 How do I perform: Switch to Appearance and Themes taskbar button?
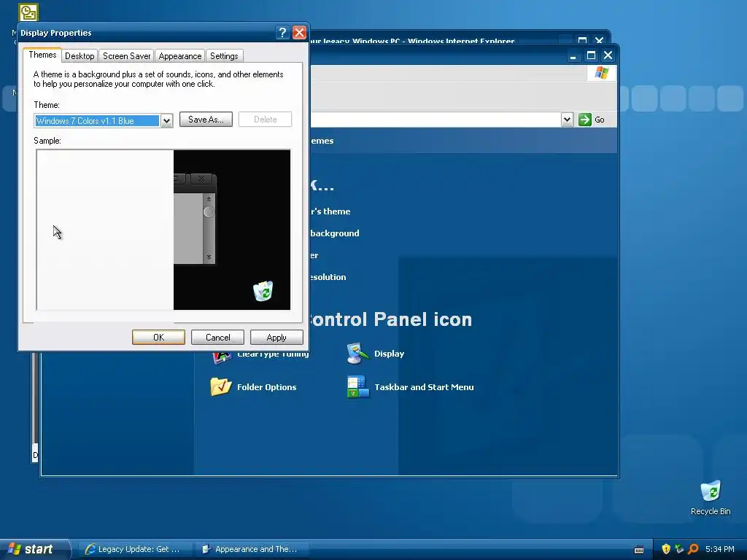(252, 549)
